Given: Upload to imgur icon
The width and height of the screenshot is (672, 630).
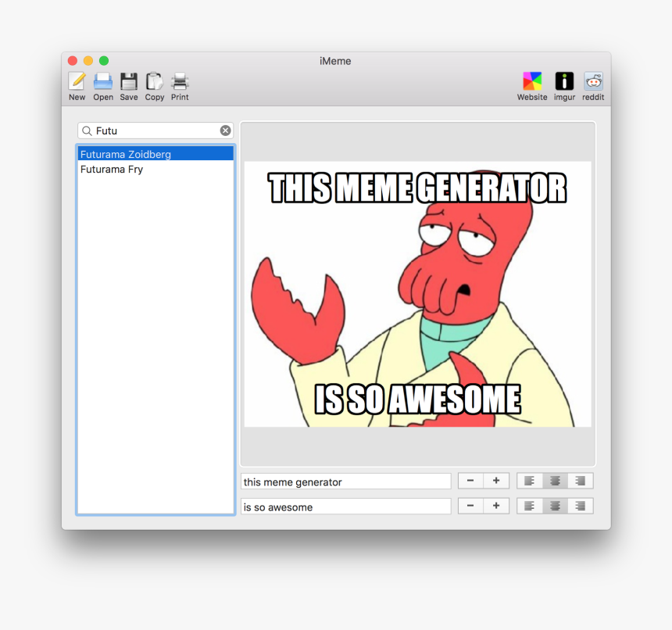Looking at the screenshot, I should coord(564,87).
